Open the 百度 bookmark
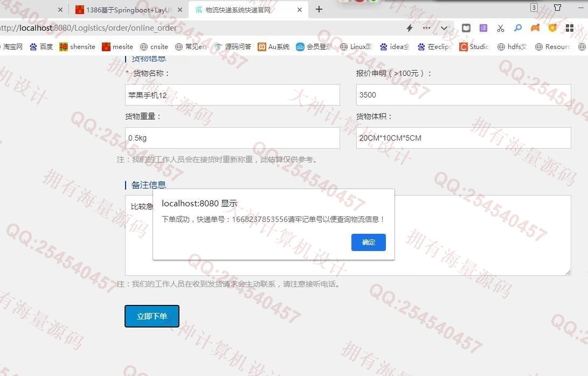 pos(41,46)
